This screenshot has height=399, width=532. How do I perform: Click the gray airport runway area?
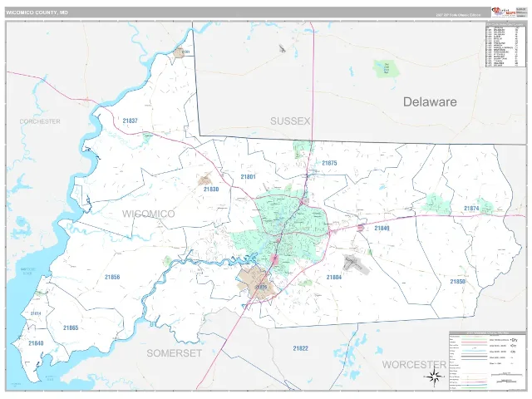pos(356,264)
